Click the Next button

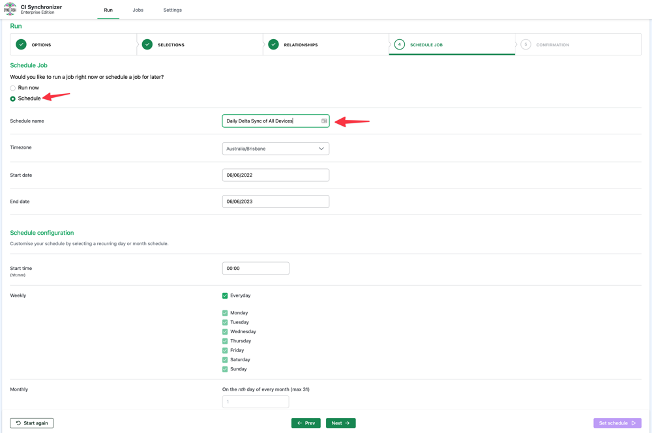click(x=341, y=423)
